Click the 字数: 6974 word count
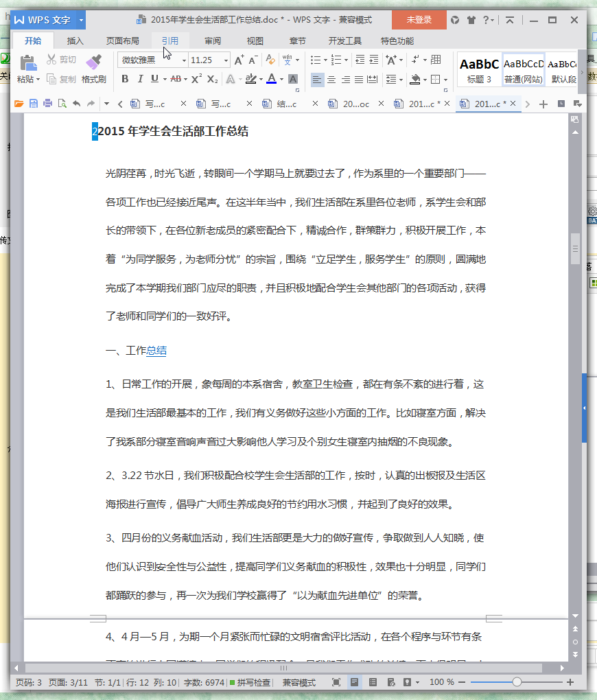Viewport: 597px width, 700px height. (x=204, y=683)
